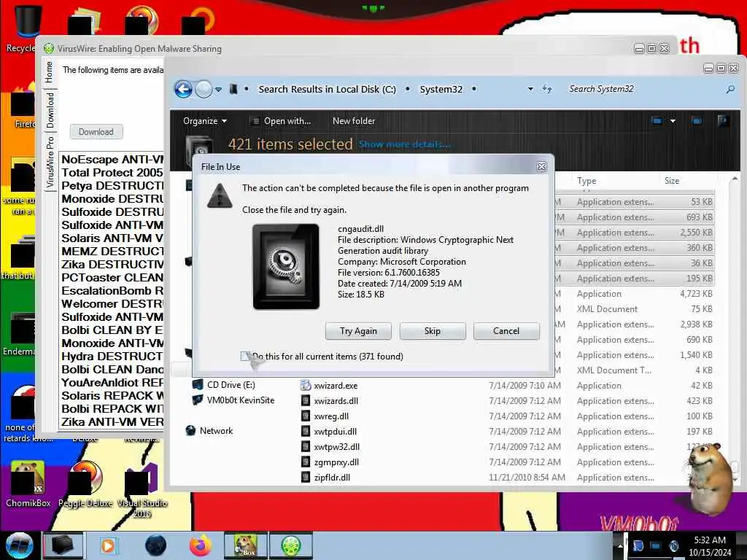This screenshot has height=560, width=747.
Task: Click the change view icon in toolbar
Action: coord(657,121)
